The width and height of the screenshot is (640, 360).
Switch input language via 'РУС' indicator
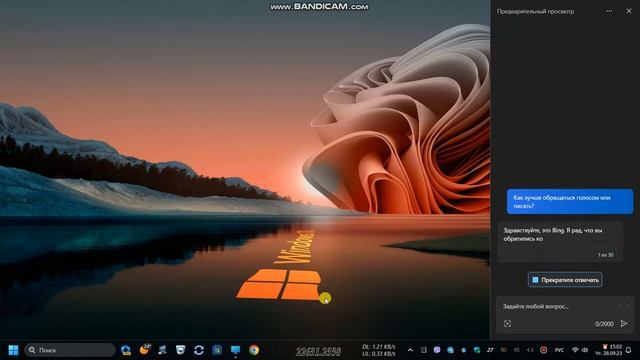(559, 350)
